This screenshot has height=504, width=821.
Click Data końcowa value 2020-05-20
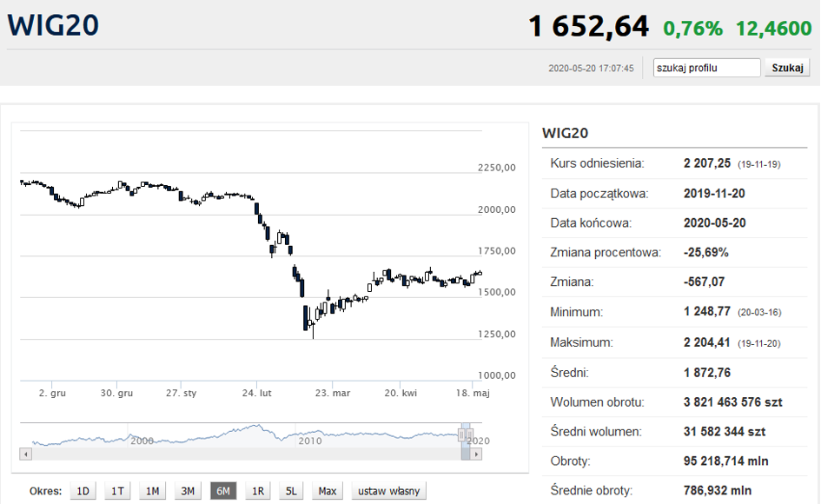click(x=715, y=222)
